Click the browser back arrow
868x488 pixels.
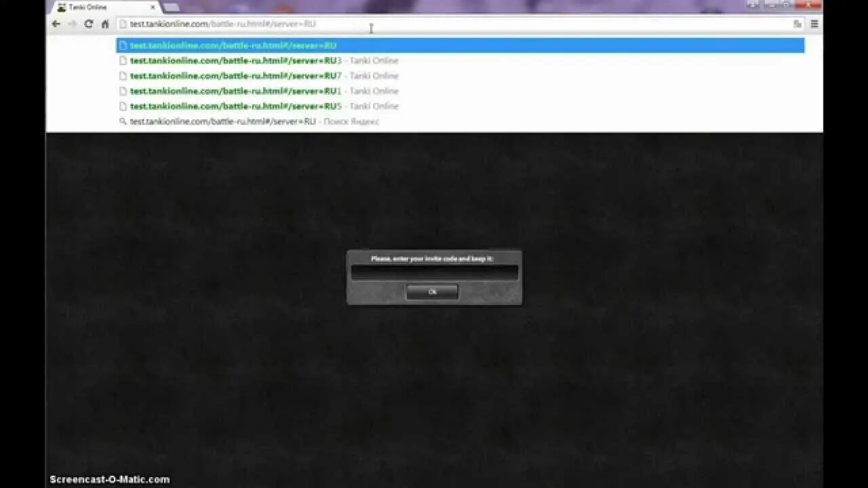coord(56,24)
